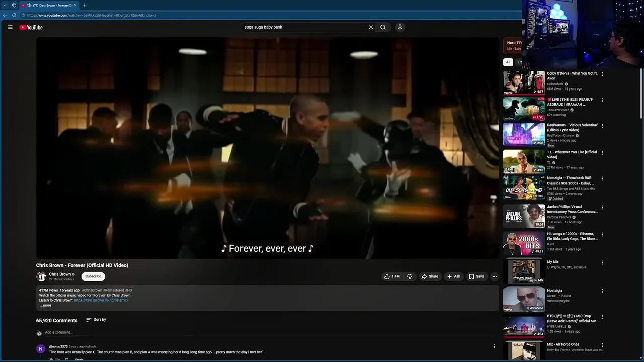Click the Next mix queue panel header
Viewport: 644px width, 362px height.
click(513, 45)
